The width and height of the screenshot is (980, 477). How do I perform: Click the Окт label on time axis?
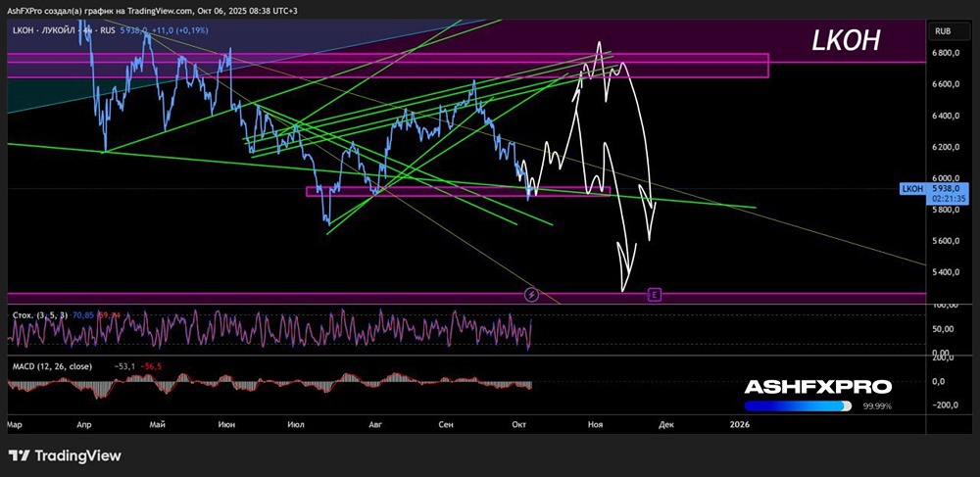(x=518, y=425)
